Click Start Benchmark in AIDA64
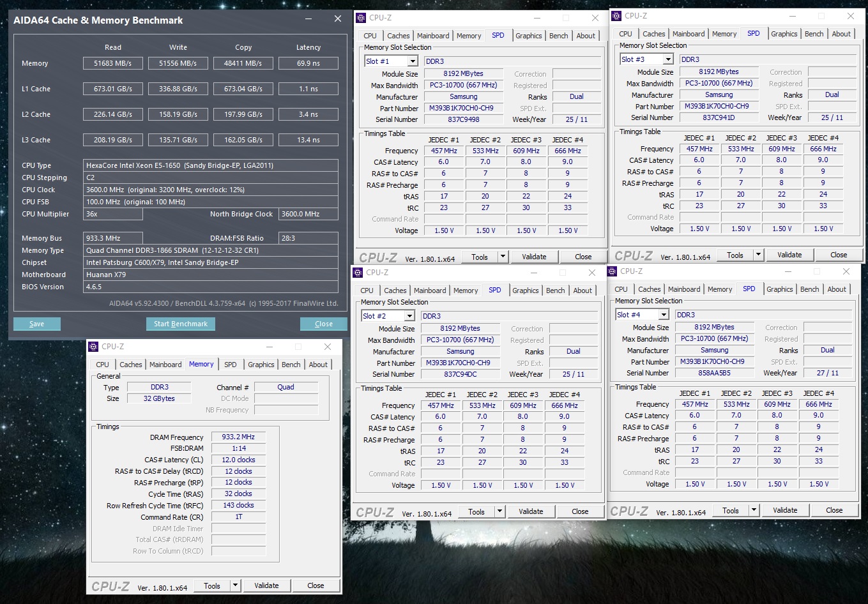Image resolution: width=868 pixels, height=604 pixels. (181, 324)
